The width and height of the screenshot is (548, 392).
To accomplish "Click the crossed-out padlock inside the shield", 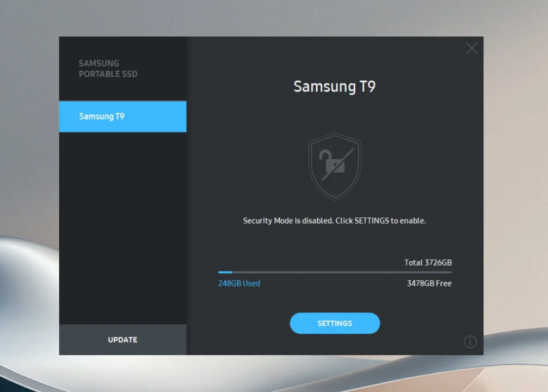I will coord(335,167).
